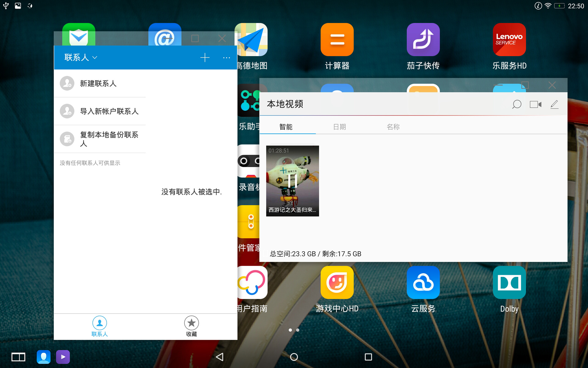Screen dimensions: 588x368
Task: Tap the search icon in 本地视频
Action: pos(517,104)
